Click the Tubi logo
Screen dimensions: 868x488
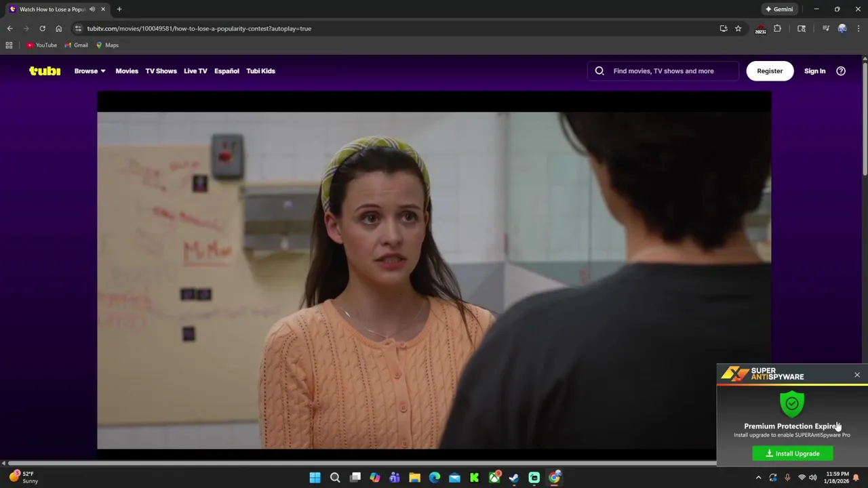coord(45,70)
